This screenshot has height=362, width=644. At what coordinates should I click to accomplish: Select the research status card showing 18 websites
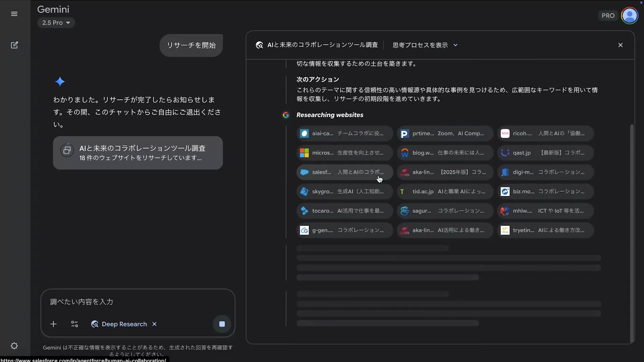(x=138, y=153)
